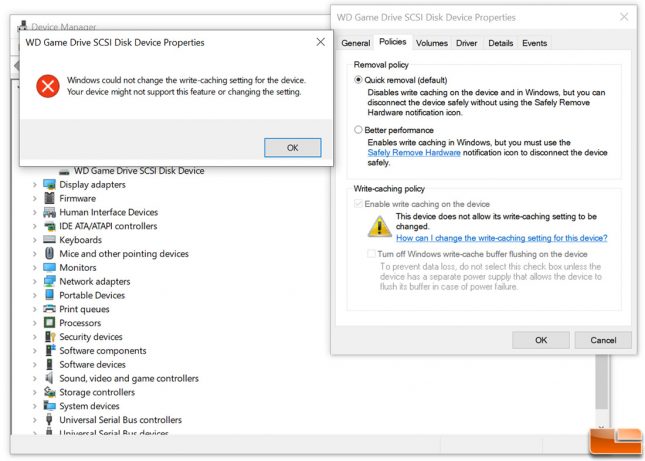Click the Firmware category icon
The height and width of the screenshot is (461, 645).
tap(49, 198)
